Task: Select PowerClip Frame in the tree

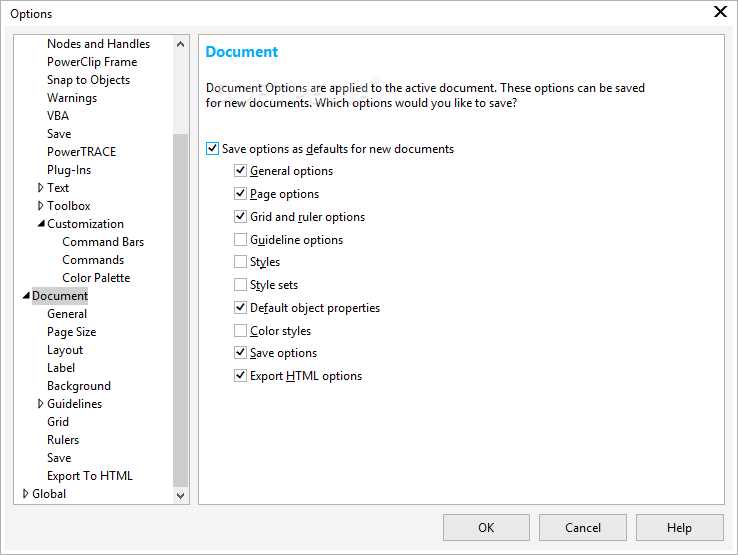Action: click(x=92, y=62)
